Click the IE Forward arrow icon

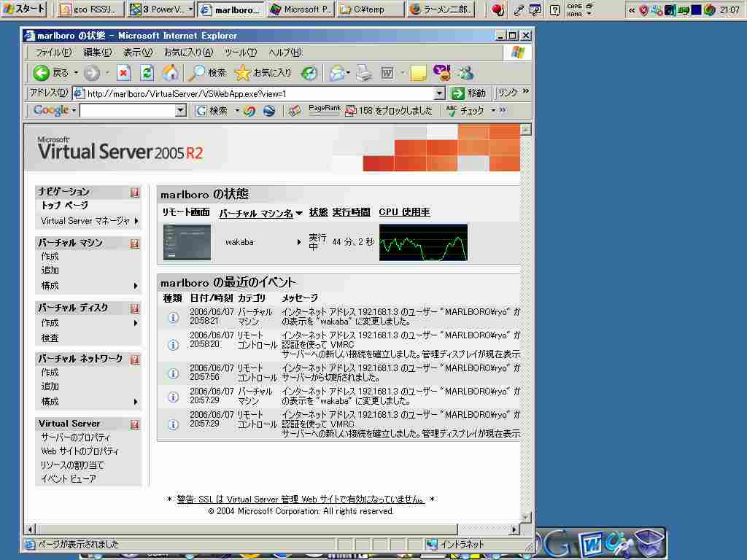92,73
